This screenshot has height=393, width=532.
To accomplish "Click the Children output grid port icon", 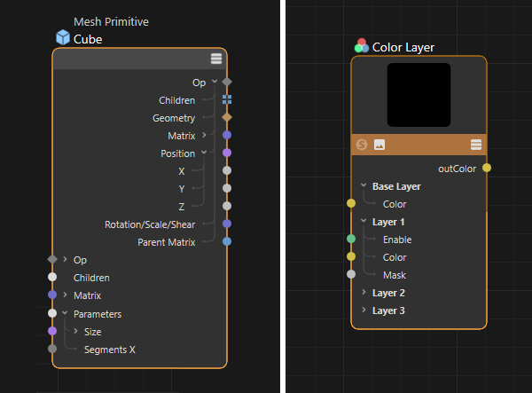I will click(x=227, y=100).
